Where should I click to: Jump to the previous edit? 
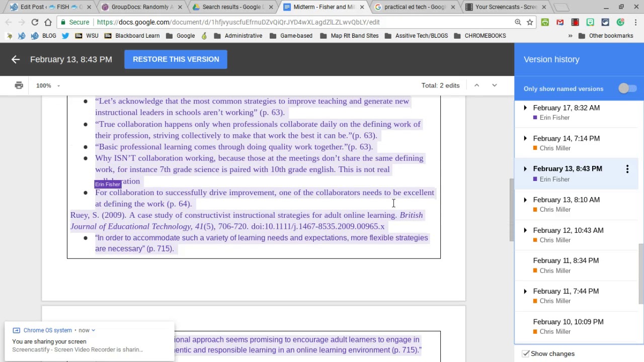tap(476, 85)
